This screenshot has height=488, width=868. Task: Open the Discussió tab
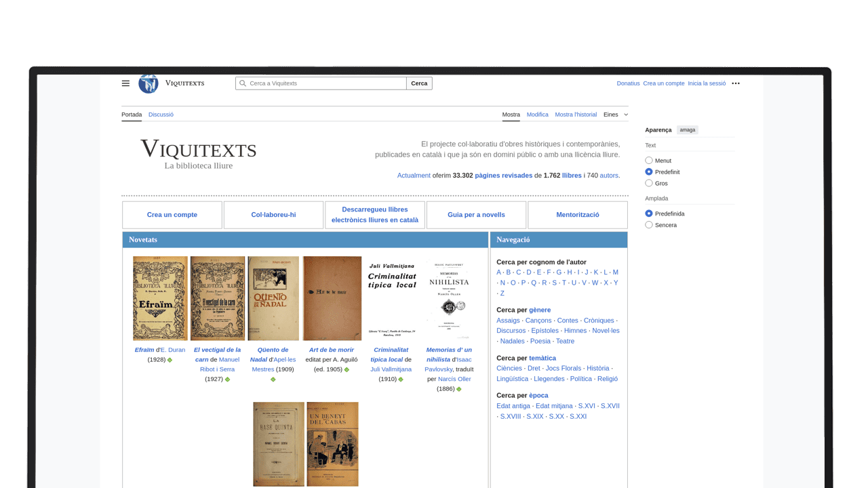click(x=161, y=115)
